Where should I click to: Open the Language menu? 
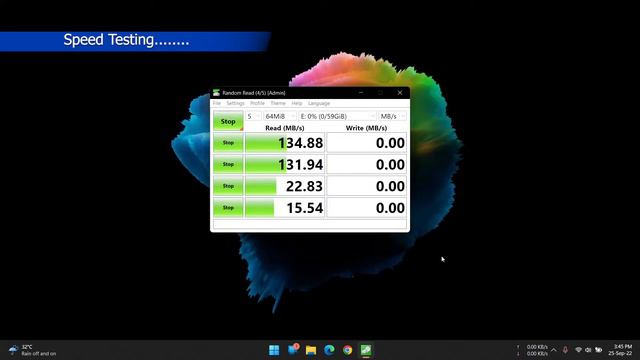[319, 103]
